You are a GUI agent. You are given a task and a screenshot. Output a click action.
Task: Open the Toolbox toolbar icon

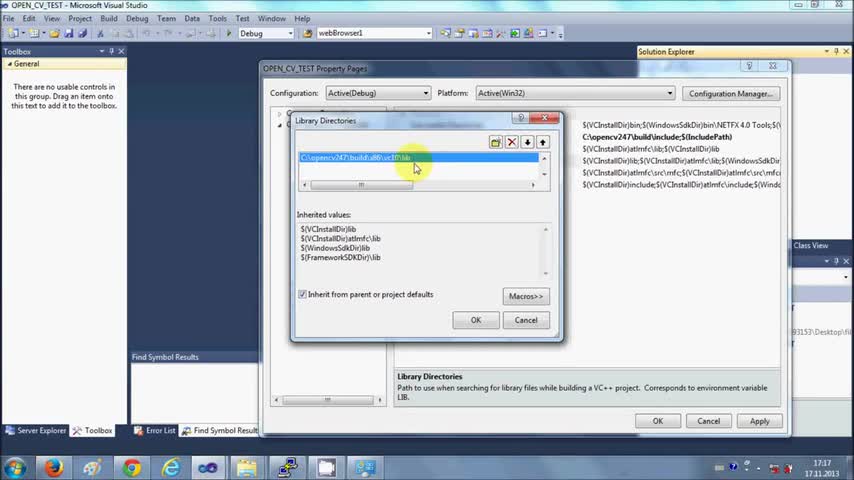tap(501, 33)
